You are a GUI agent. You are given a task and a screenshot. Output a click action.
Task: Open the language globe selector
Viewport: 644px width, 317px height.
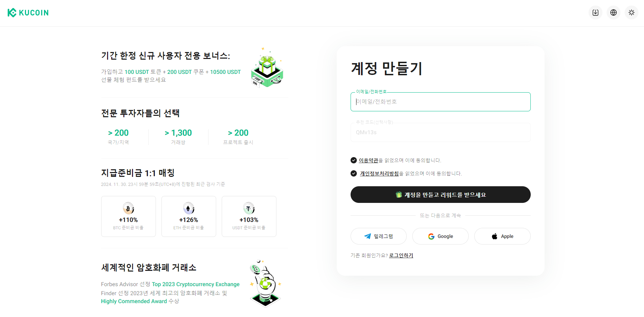[614, 12]
